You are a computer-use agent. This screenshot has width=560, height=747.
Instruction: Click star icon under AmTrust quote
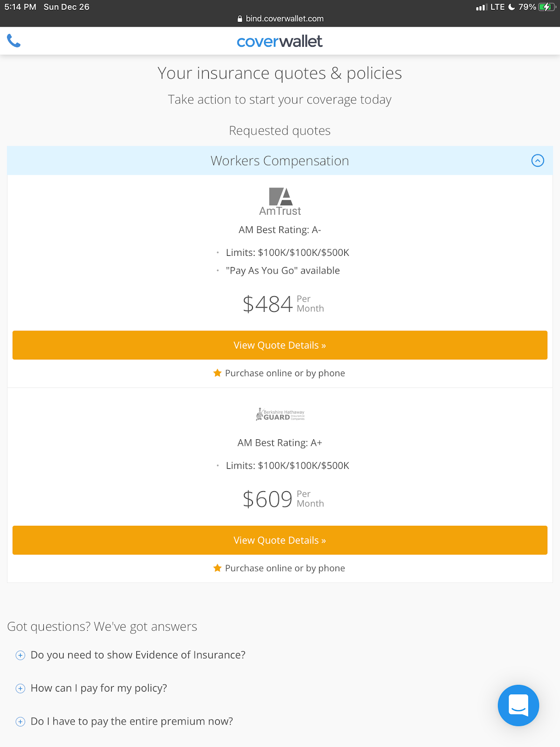pyautogui.click(x=217, y=373)
